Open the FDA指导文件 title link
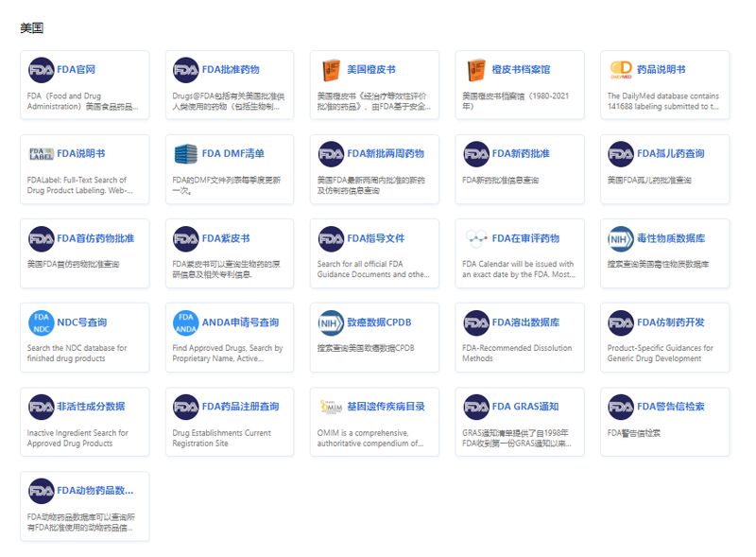This screenshot has width=756, height=557. (x=376, y=238)
